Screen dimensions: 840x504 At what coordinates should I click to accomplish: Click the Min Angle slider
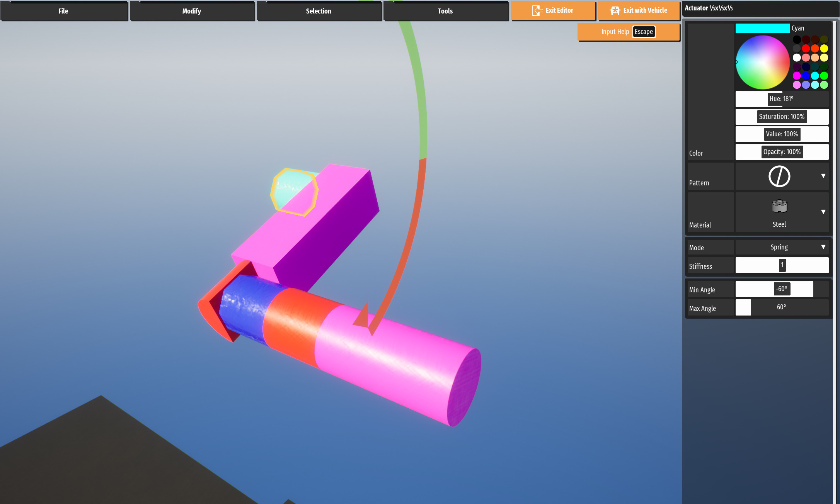click(x=782, y=289)
